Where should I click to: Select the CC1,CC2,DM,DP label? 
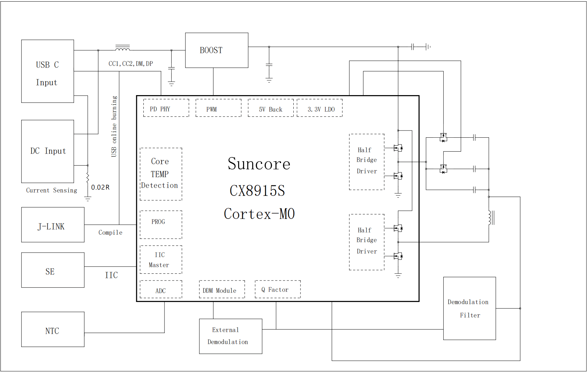[x=131, y=64]
